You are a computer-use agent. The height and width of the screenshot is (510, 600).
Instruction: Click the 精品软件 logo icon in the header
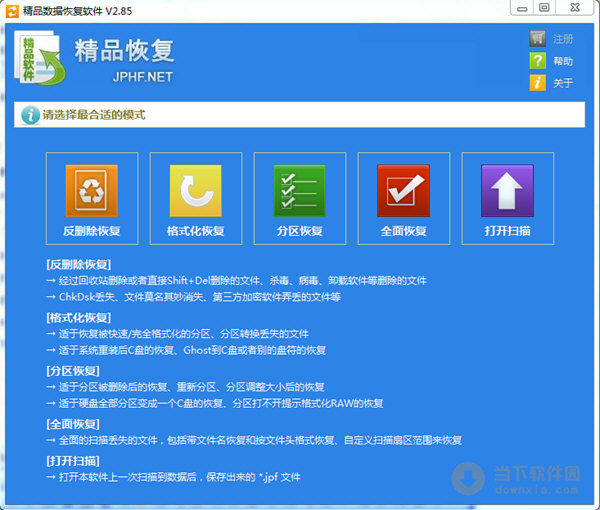[40, 58]
